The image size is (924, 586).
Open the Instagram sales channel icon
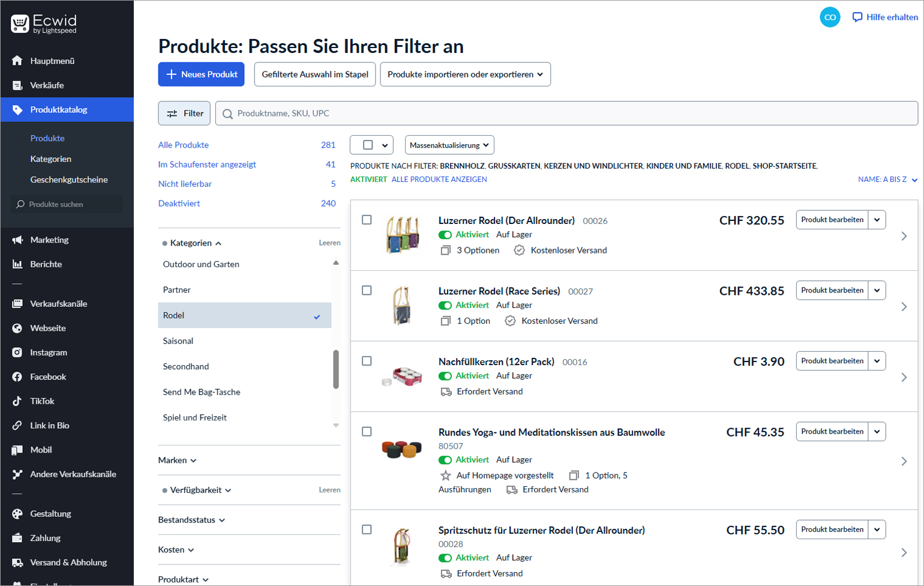coord(17,352)
